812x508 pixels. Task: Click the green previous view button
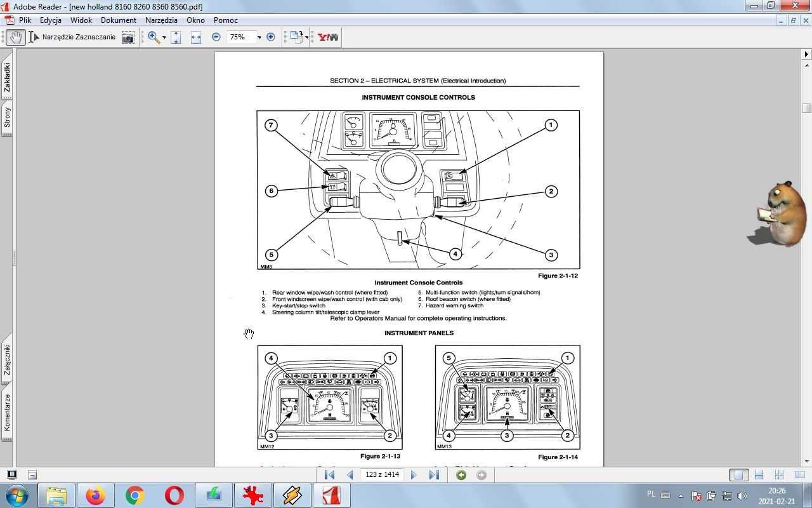[x=461, y=474]
